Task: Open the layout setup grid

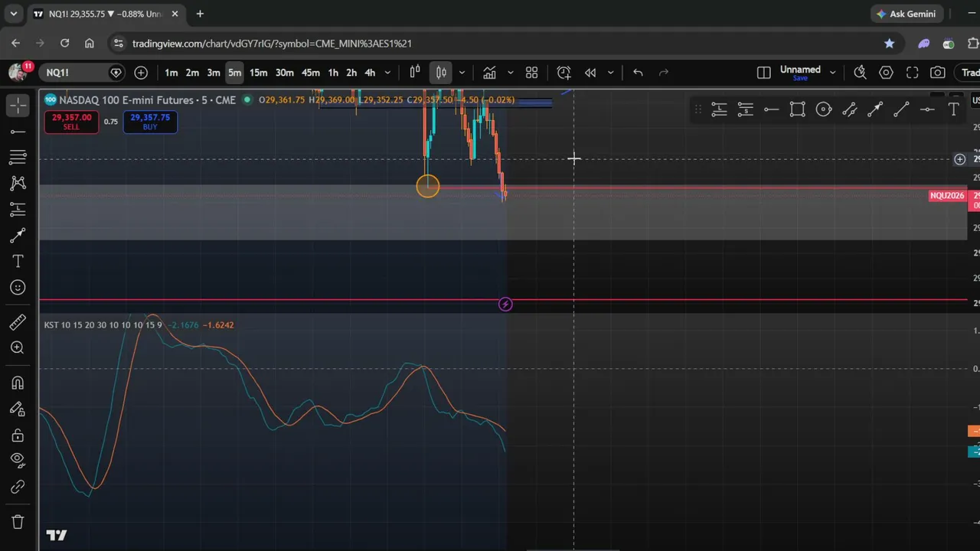Action: 531,73
